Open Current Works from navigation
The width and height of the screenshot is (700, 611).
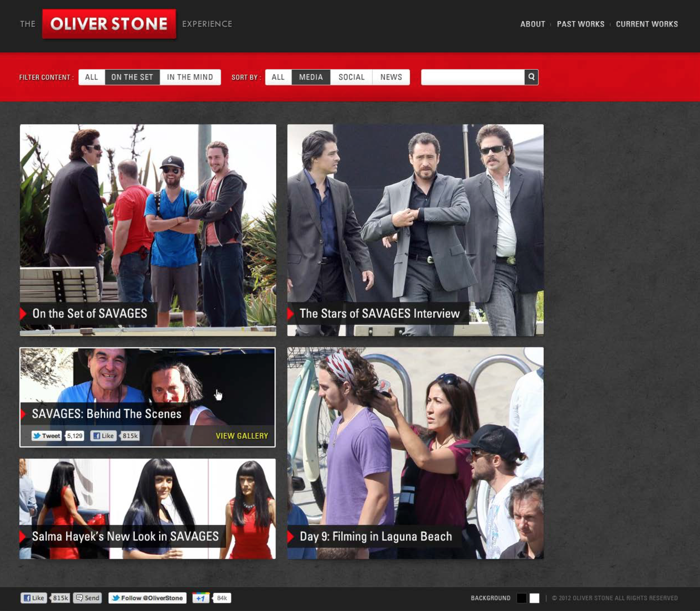pyautogui.click(x=647, y=24)
